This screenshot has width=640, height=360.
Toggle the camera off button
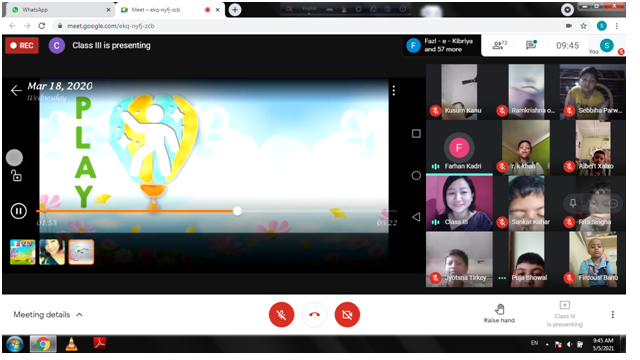[x=347, y=315]
